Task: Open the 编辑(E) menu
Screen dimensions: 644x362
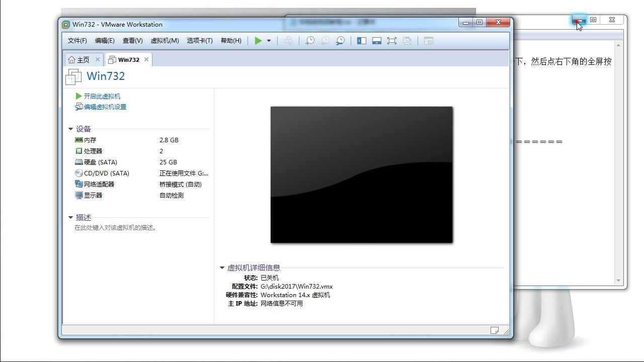Action: pyautogui.click(x=105, y=41)
